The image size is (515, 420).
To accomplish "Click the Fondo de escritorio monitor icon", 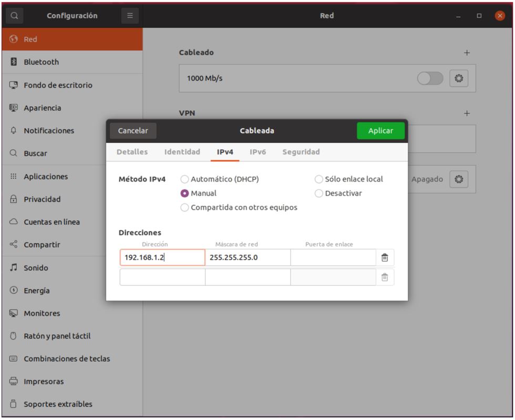I will [14, 85].
